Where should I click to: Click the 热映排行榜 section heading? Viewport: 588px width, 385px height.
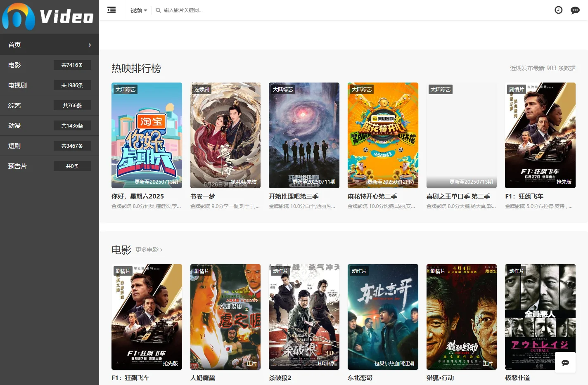136,68
